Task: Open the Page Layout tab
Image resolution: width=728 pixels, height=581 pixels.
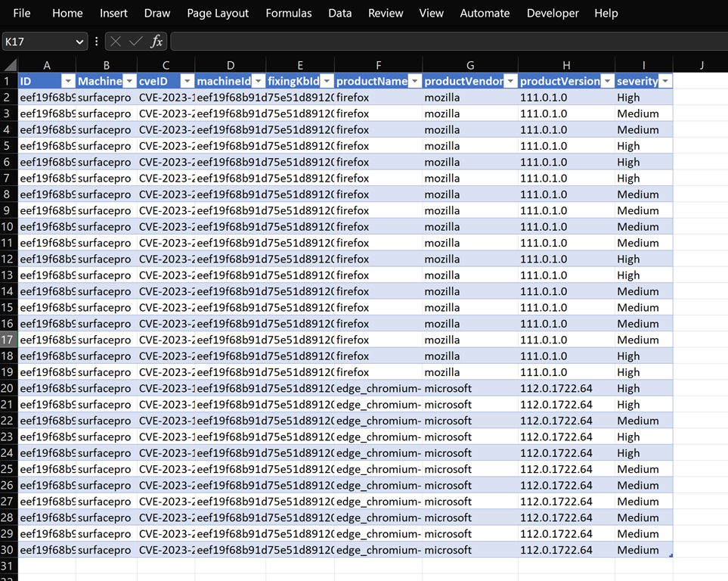Action: pos(218,13)
